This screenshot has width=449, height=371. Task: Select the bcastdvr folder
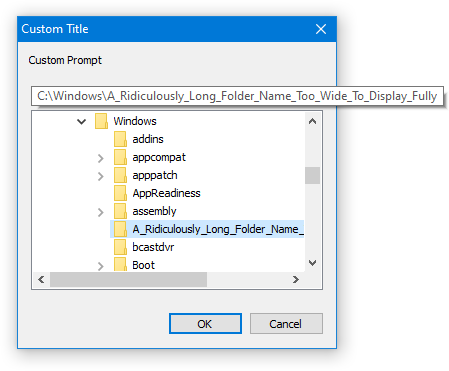pyautogui.click(x=153, y=247)
